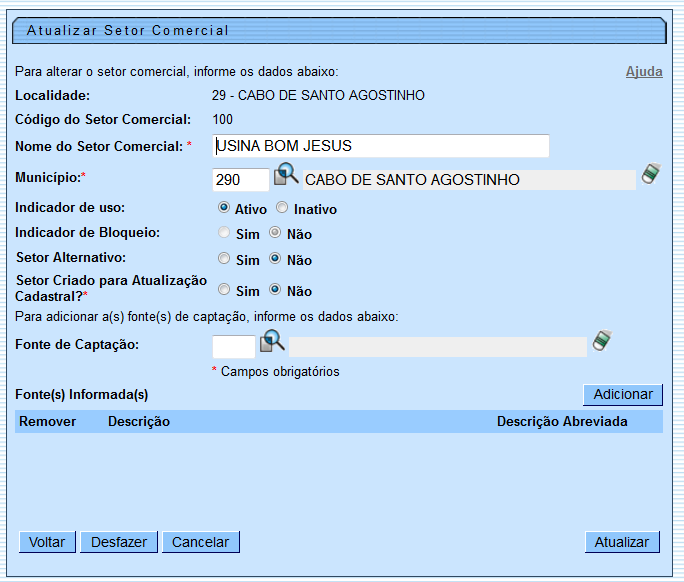Screen dimensions: 684x582
Task: Set Atualização Cadastral option to Sim
Action: (x=225, y=291)
